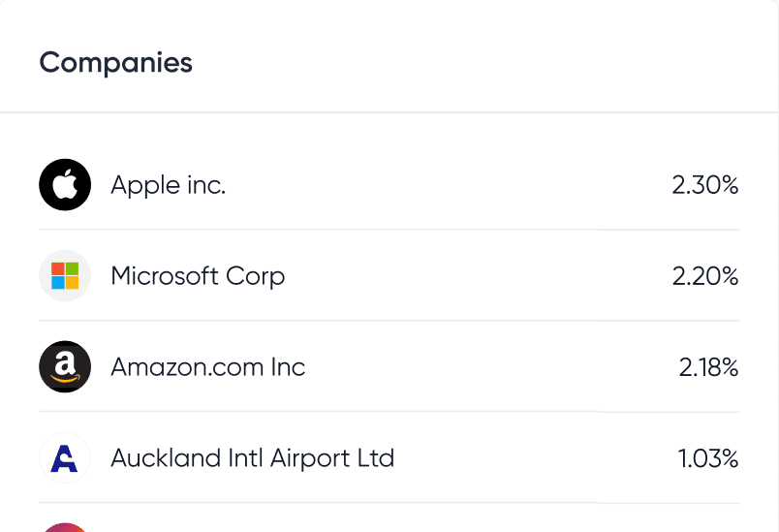This screenshot has height=532, width=779.
Task: Click the separator line beneath the Apple row
Action: [389, 230]
